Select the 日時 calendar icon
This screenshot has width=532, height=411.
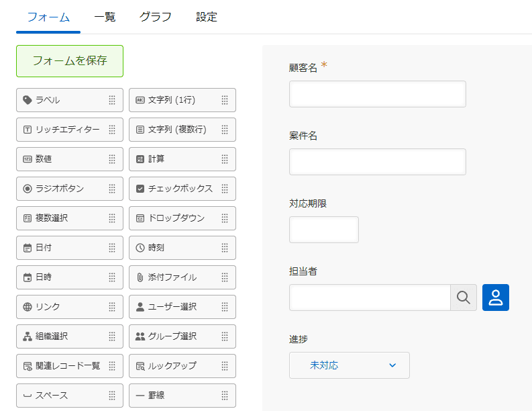[x=27, y=277]
